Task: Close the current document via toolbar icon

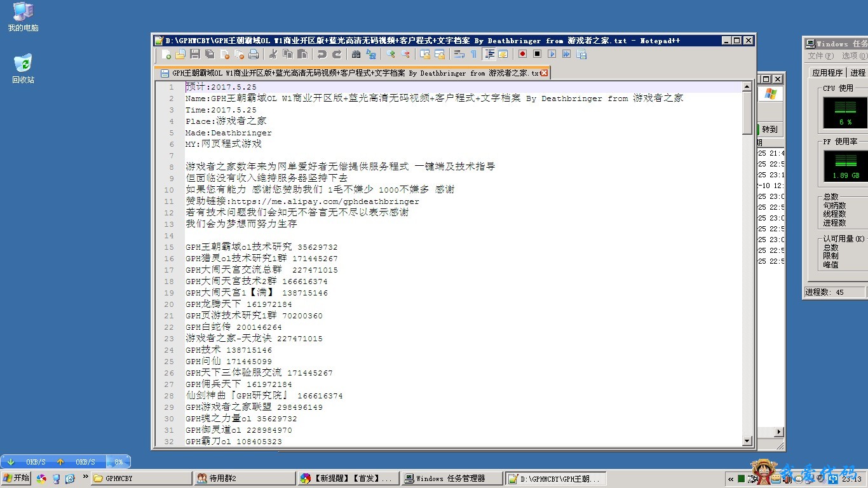Action: click(224, 55)
